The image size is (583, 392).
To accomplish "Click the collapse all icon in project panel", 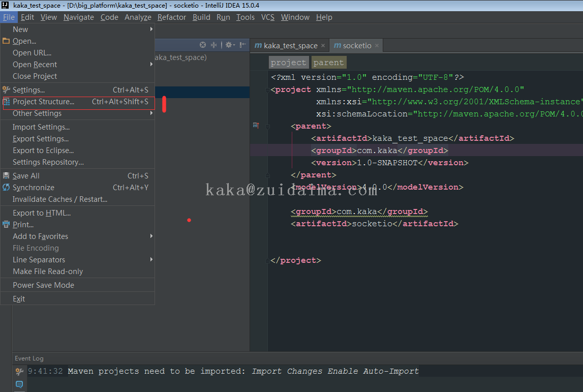I will [214, 45].
